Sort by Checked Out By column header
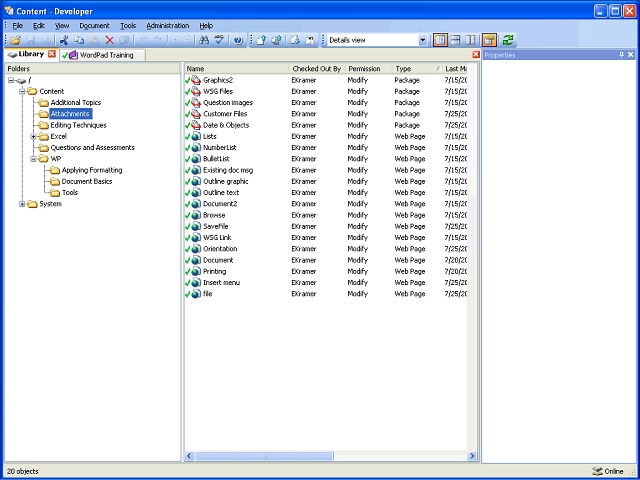640x480 pixels. pyautogui.click(x=317, y=69)
